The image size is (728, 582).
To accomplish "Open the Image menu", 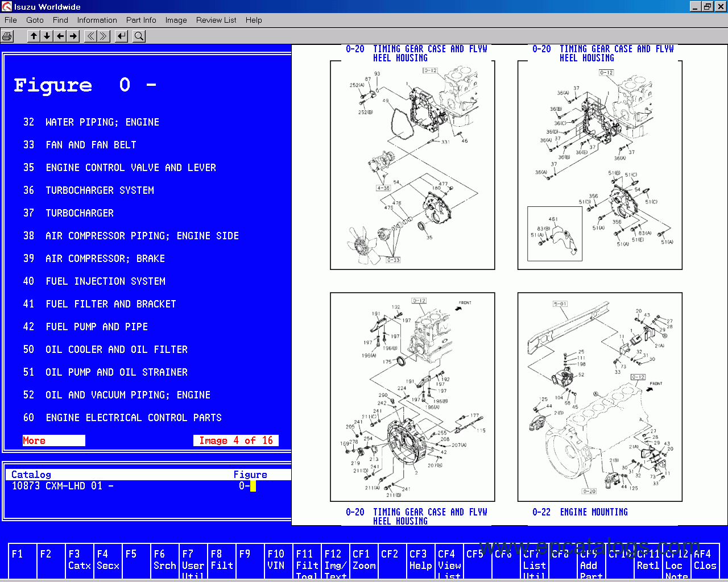I will tap(176, 20).
